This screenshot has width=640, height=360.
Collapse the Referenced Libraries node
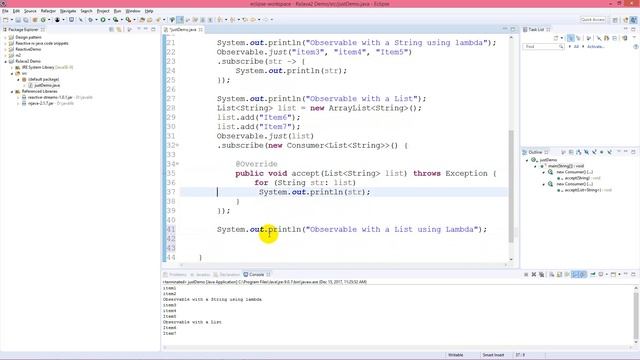12,91
